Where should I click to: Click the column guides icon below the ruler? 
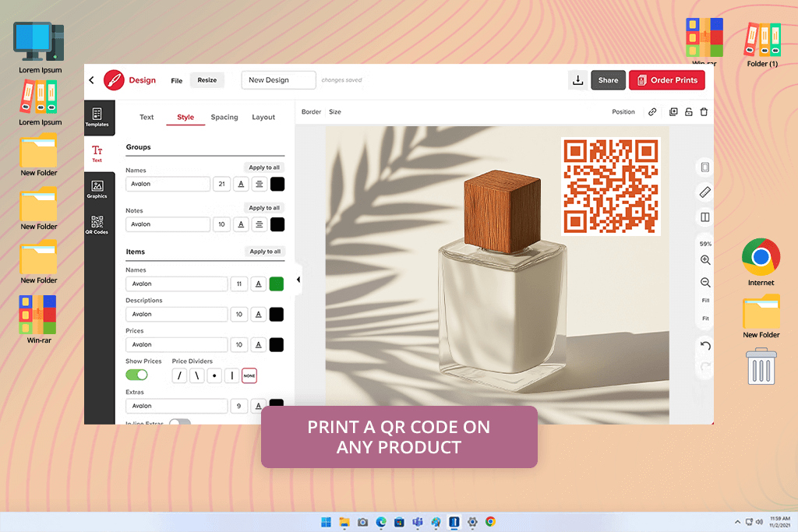[x=704, y=217]
